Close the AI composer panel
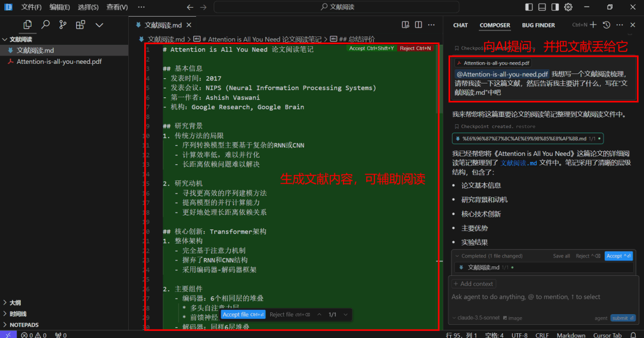The image size is (644, 338). tap(633, 25)
